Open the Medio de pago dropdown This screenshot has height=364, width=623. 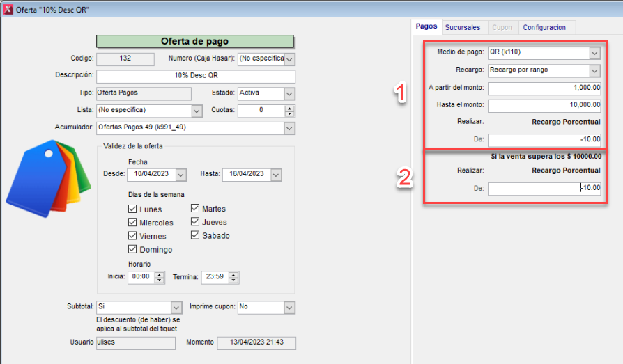click(x=594, y=53)
